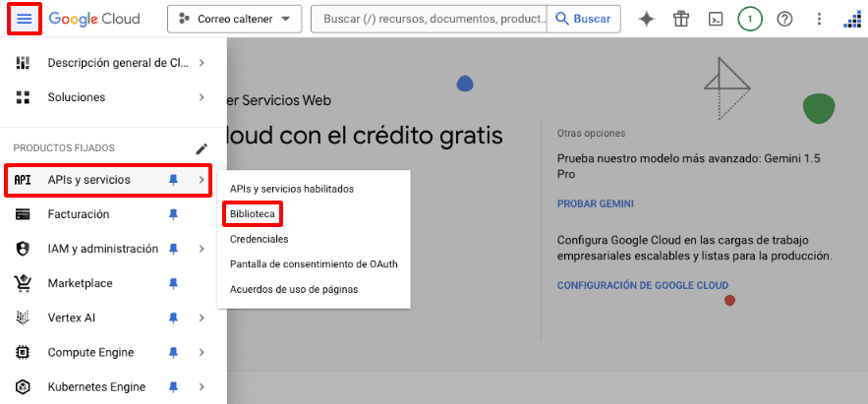Expand IAM y administración submenu chevron
This screenshot has height=404, width=868.
click(x=202, y=249)
